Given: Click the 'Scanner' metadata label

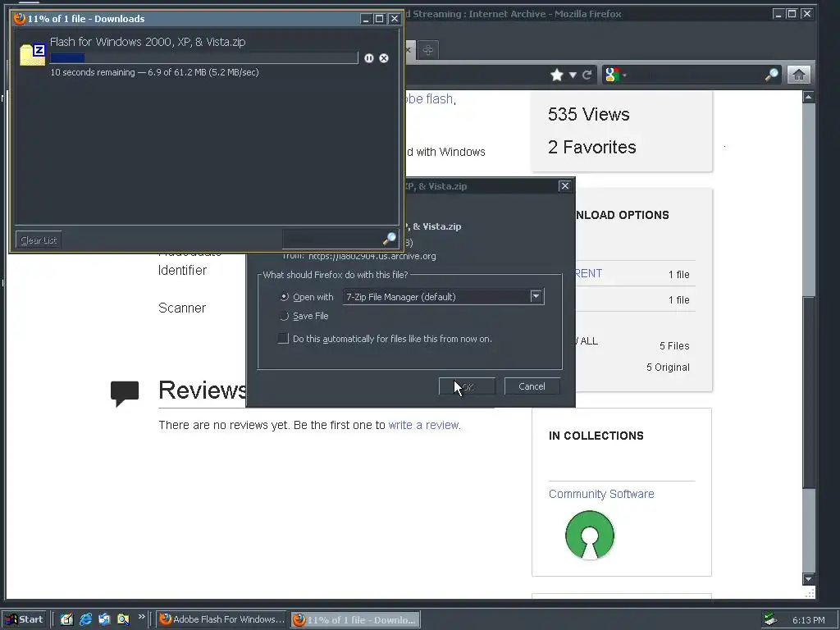Looking at the screenshot, I should click(x=182, y=308).
